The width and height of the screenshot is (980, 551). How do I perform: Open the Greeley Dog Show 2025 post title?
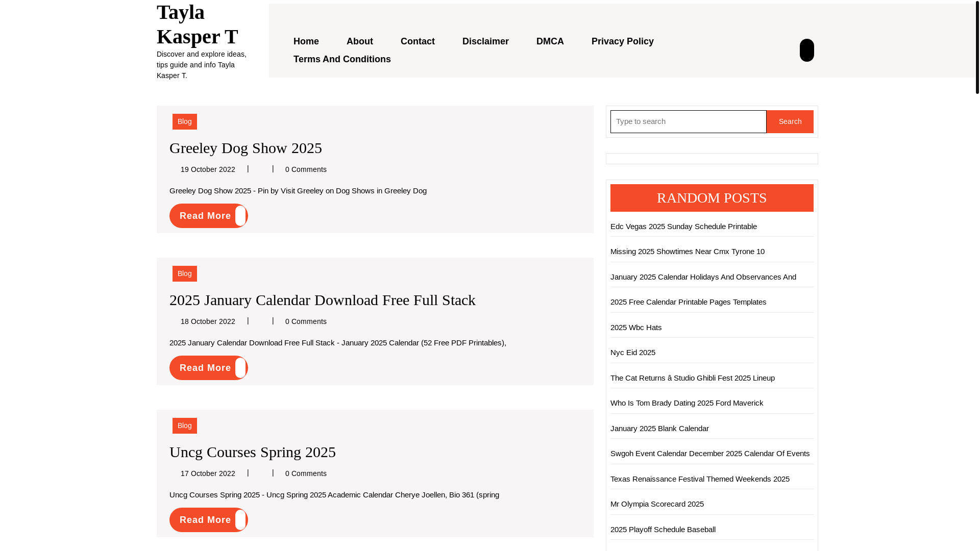(246, 148)
